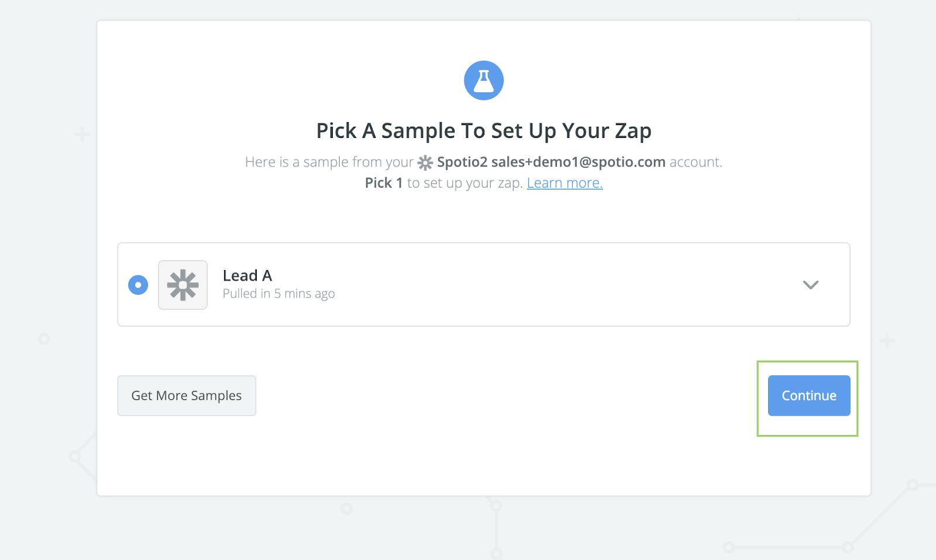Image resolution: width=936 pixels, height=560 pixels.
Task: Click the circle node at lower-right background
Action: (913, 485)
